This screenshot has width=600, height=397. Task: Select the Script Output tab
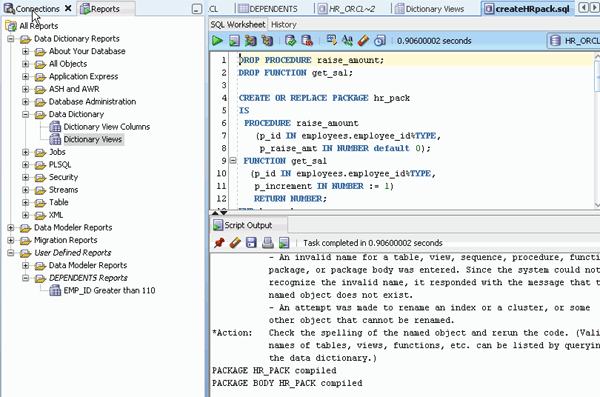pos(248,225)
